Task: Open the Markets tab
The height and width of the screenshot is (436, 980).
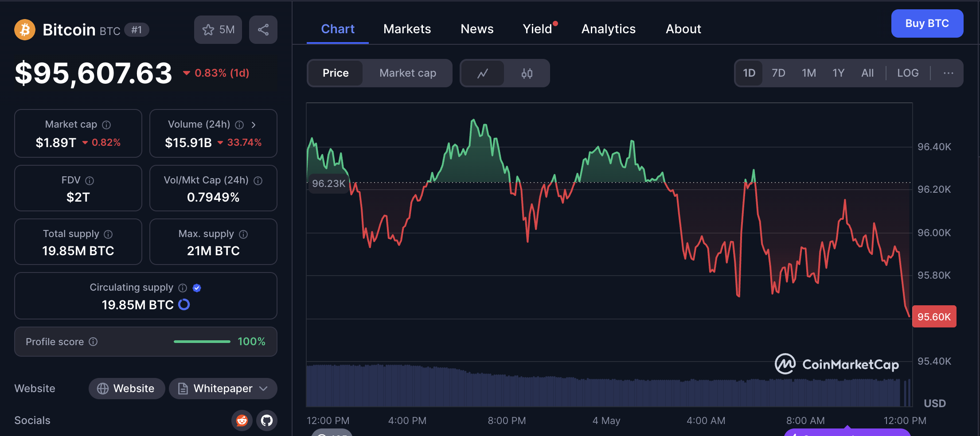Action: 407,29
